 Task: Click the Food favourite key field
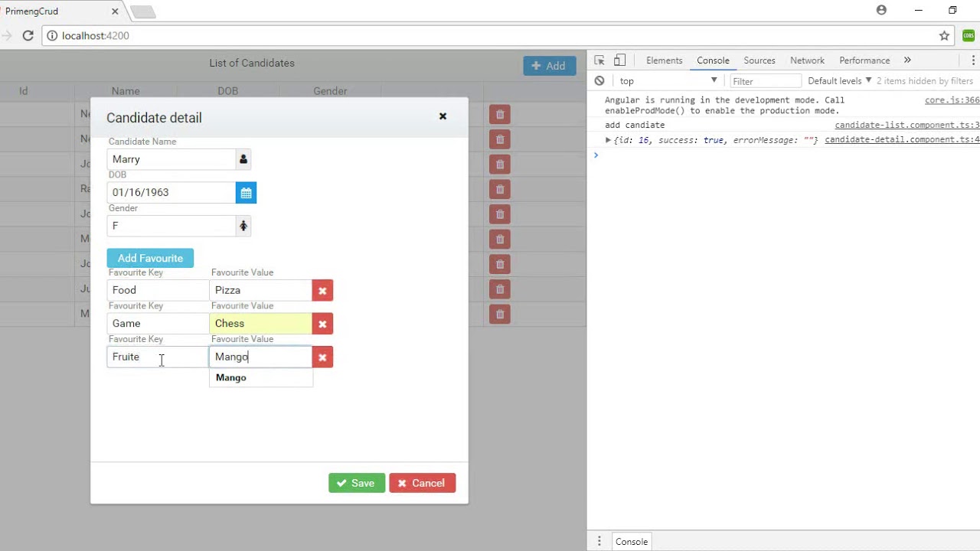pos(158,291)
